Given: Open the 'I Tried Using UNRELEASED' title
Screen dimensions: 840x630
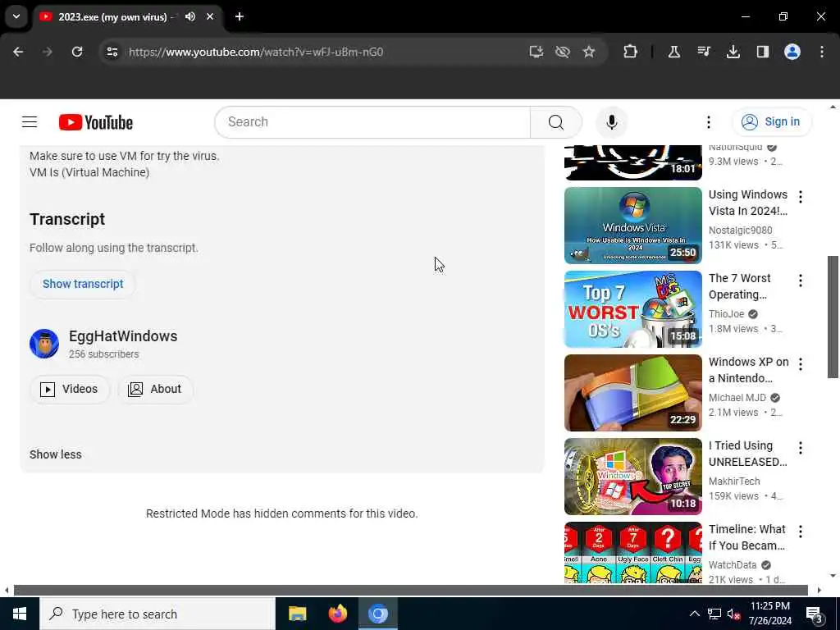Looking at the screenshot, I should [x=748, y=454].
